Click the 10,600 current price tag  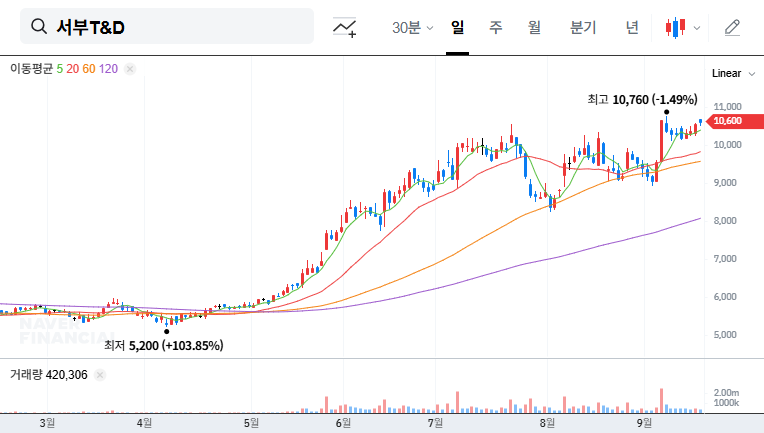click(735, 121)
